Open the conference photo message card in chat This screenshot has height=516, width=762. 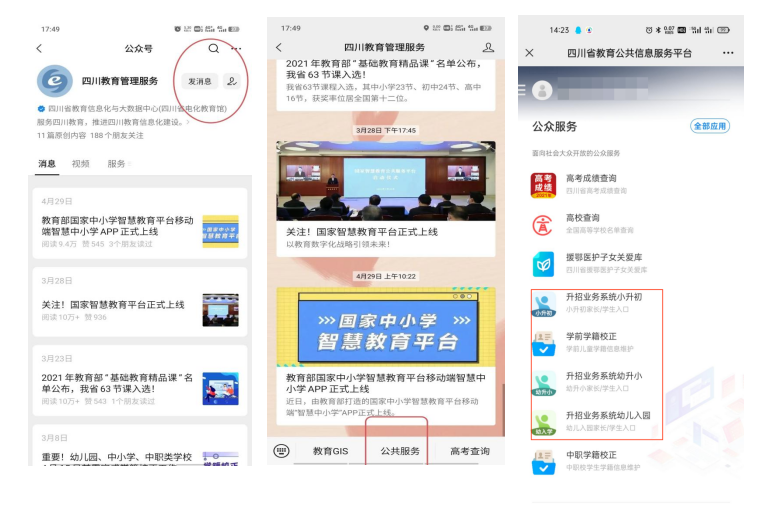(x=386, y=181)
